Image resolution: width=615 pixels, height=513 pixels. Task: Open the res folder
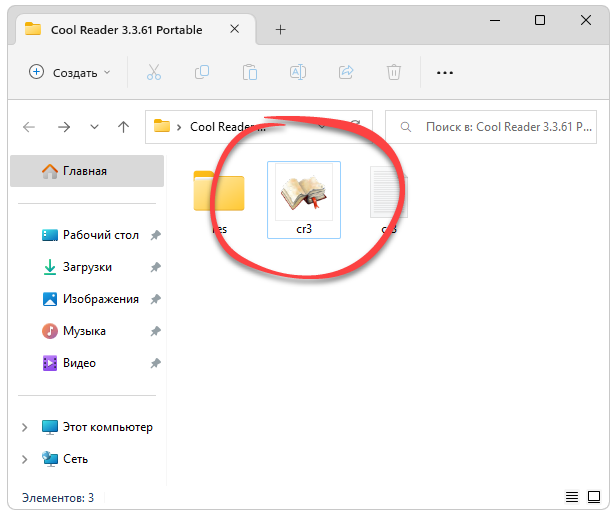coord(219,195)
